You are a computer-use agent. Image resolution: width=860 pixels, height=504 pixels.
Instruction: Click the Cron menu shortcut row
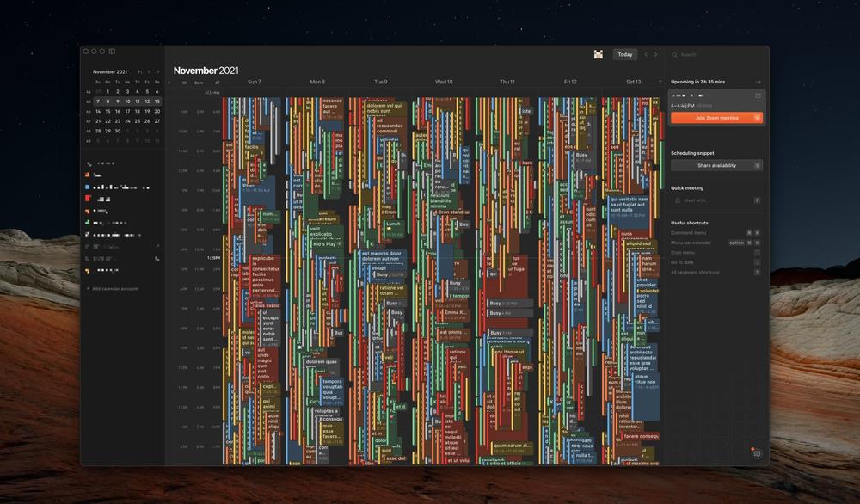[716, 253]
